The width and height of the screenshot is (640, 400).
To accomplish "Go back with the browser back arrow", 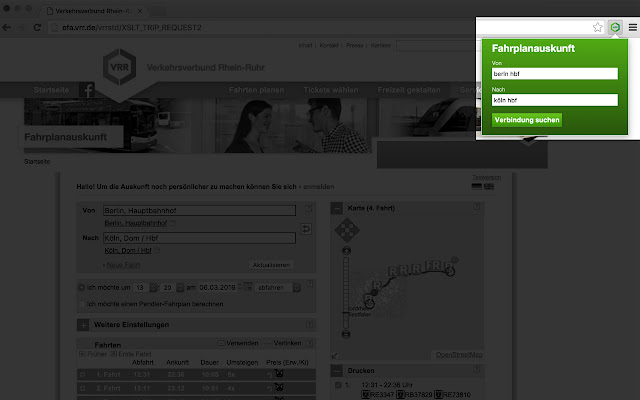I will point(7,27).
